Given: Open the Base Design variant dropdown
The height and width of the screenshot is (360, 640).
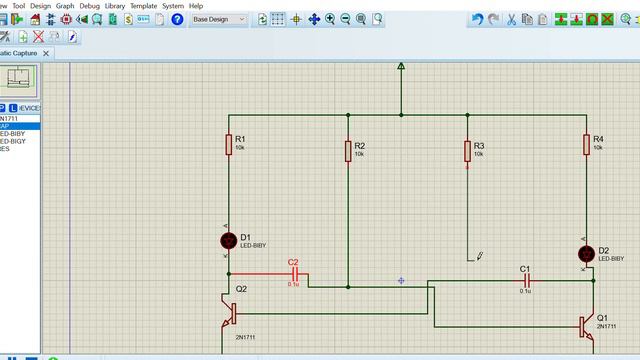Looking at the screenshot, I should (x=219, y=19).
